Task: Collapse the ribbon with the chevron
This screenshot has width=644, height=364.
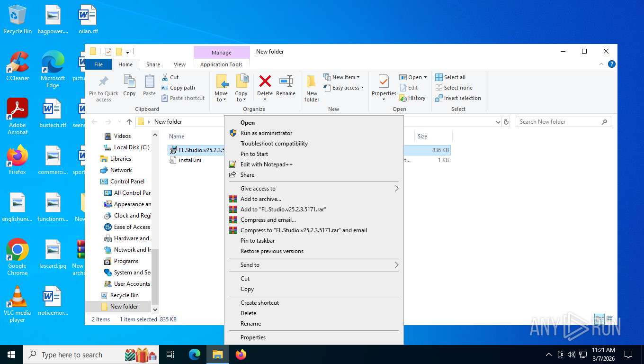Action: coord(601,64)
